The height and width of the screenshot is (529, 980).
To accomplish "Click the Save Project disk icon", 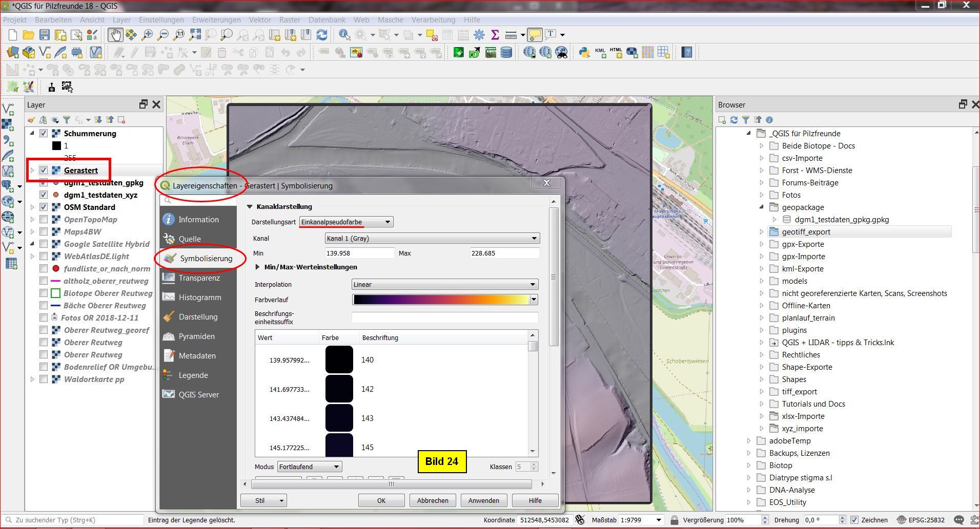I will point(45,35).
